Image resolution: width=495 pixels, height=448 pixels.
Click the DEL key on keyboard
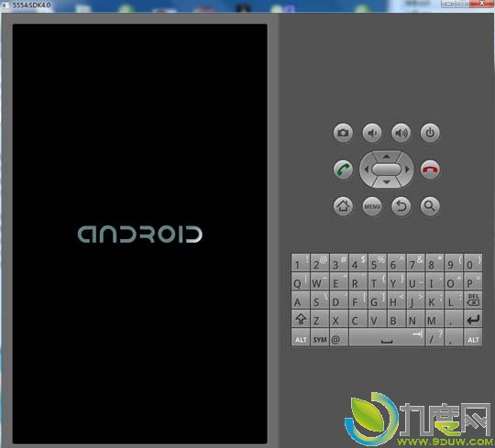click(473, 300)
